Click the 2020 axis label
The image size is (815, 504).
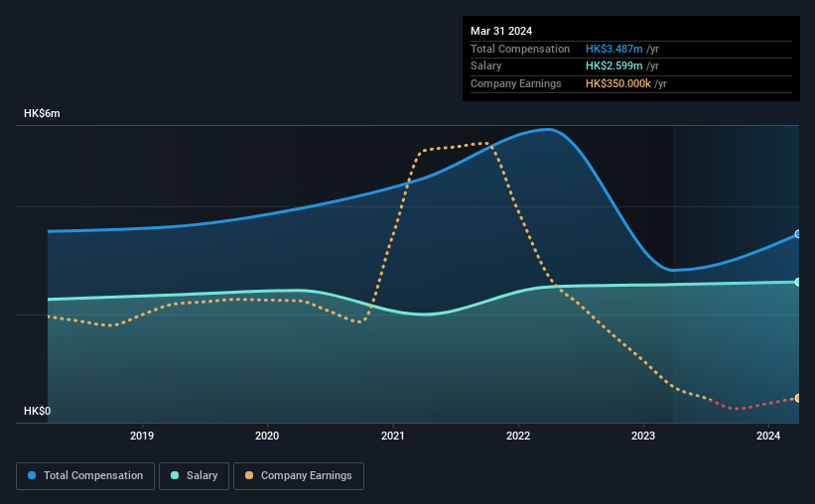(x=267, y=436)
